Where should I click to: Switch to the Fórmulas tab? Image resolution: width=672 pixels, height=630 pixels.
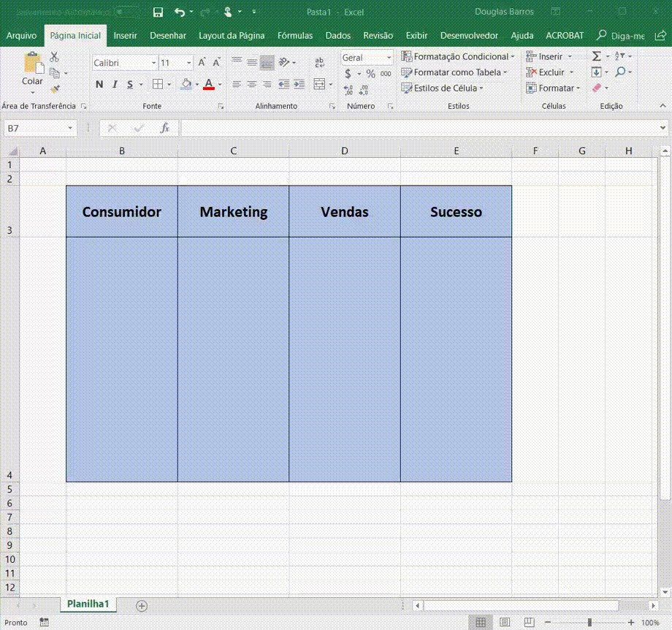point(295,36)
